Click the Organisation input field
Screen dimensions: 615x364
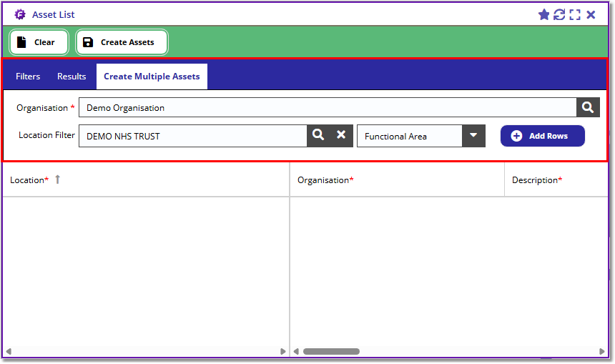(328, 107)
